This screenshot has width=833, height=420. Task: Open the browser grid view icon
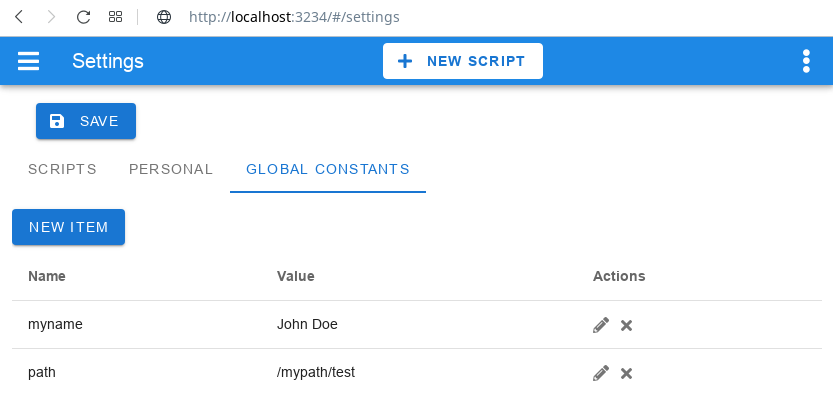point(115,17)
